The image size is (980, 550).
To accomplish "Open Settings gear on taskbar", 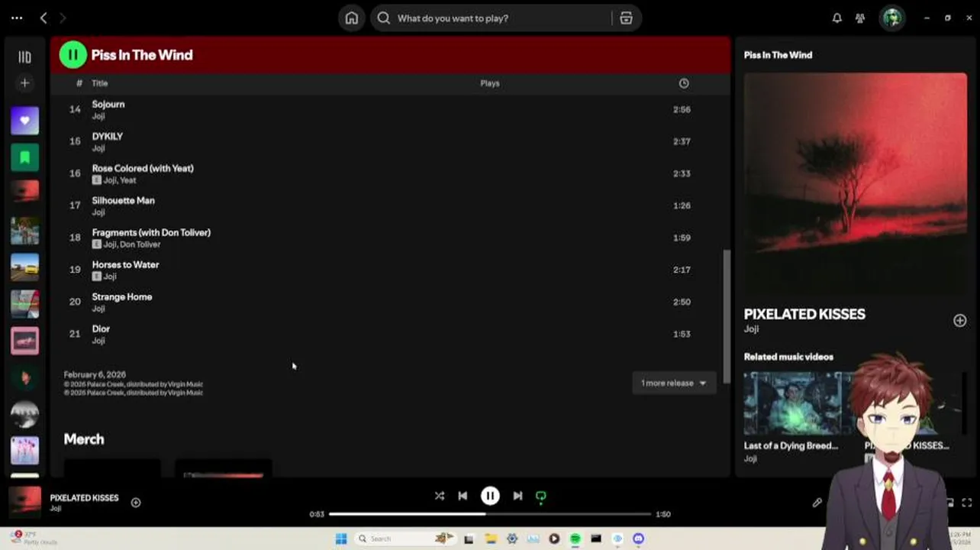I will pyautogui.click(x=511, y=539).
